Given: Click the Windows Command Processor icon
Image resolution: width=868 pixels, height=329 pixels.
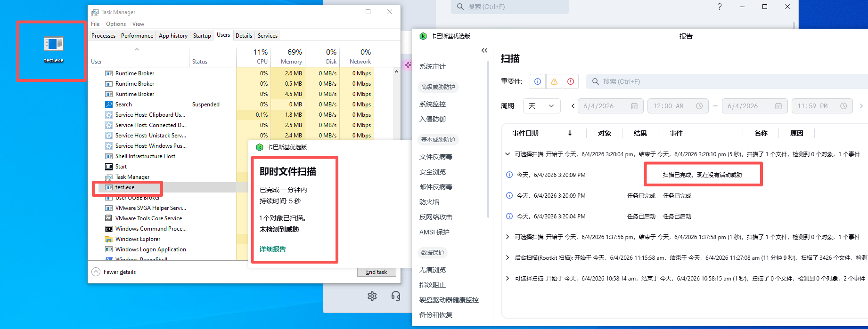Looking at the screenshot, I should point(109,229).
